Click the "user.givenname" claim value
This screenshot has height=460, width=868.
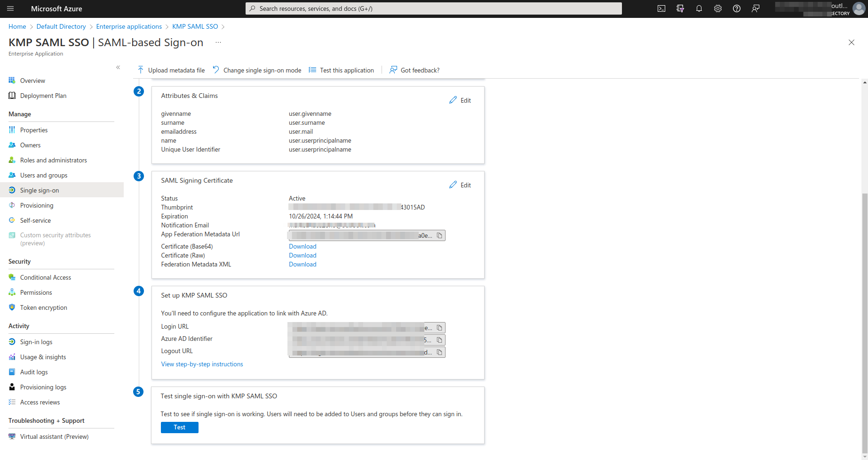pos(310,113)
